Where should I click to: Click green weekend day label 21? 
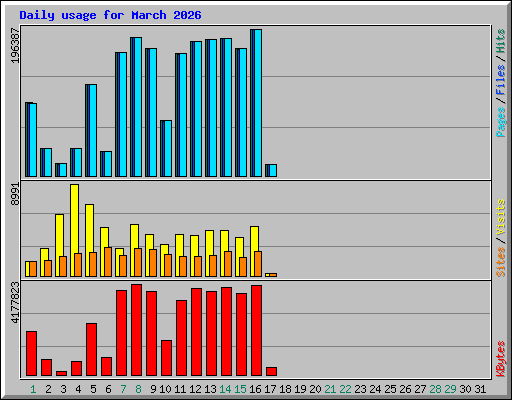point(330,389)
